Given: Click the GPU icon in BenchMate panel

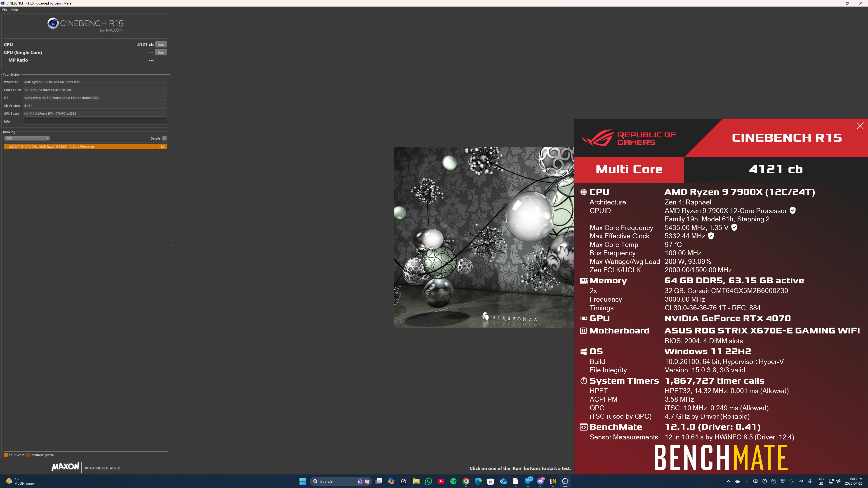Looking at the screenshot, I should 584,318.
